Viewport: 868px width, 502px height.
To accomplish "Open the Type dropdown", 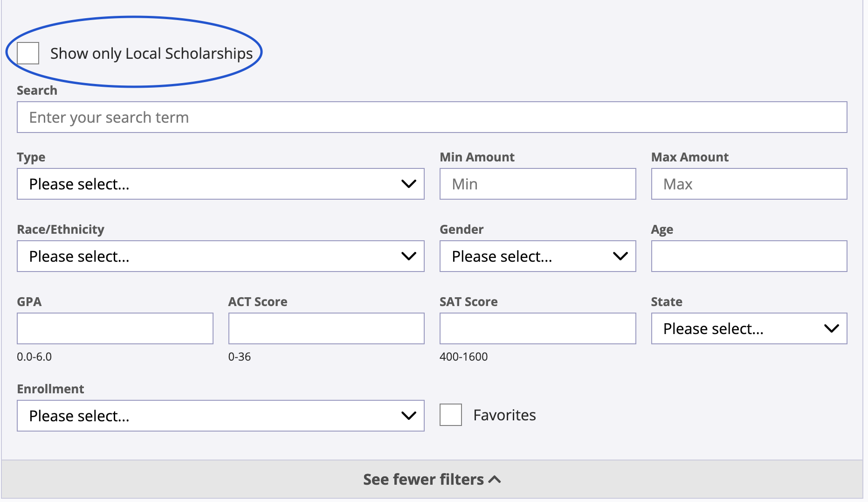I will [x=220, y=184].
